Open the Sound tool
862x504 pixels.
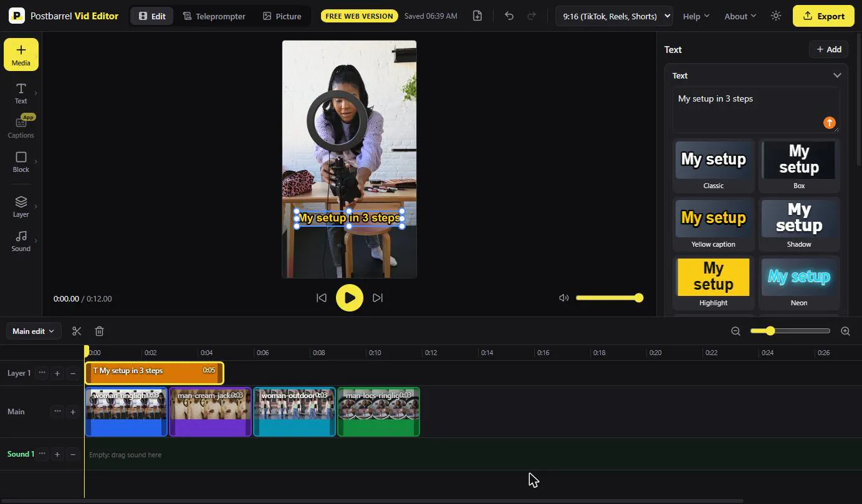pos(21,241)
